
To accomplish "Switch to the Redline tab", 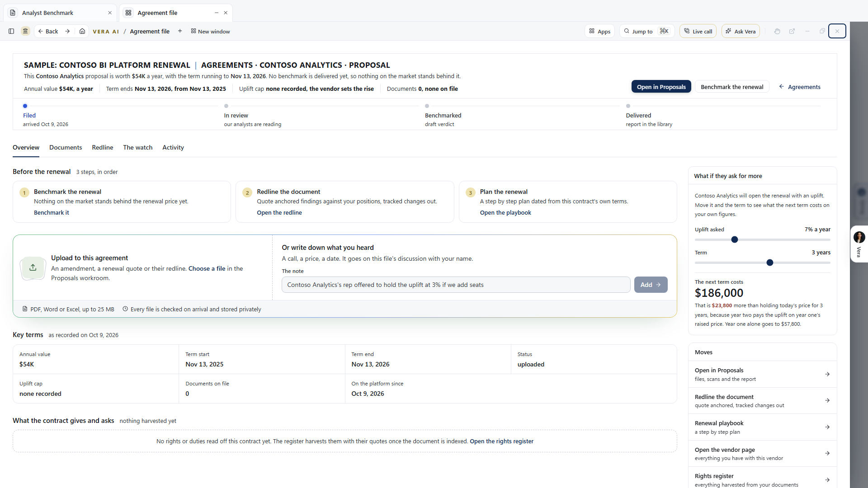I will coord(103,147).
